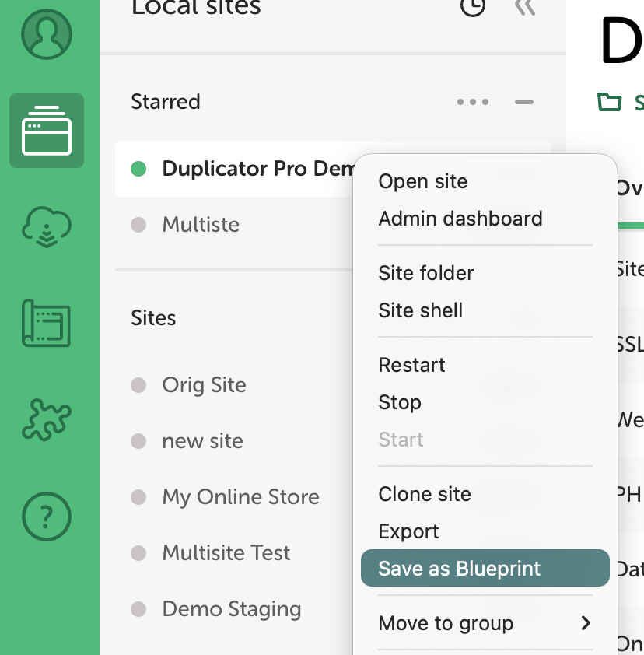Choose Clone site from context menu

(425, 494)
